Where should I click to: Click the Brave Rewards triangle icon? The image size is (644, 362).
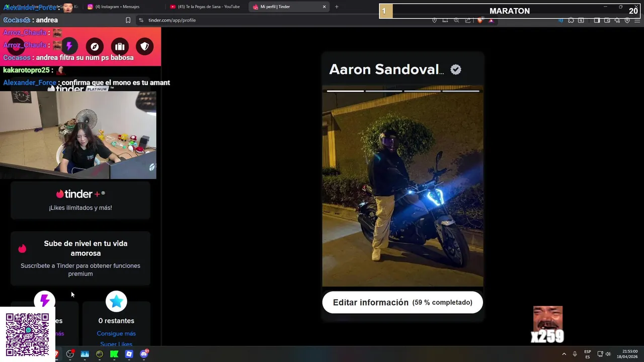491,20
